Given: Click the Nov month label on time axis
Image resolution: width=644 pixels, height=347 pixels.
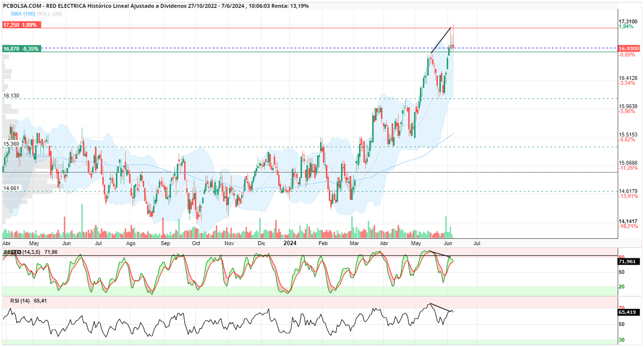Looking at the screenshot, I should click(x=229, y=243).
